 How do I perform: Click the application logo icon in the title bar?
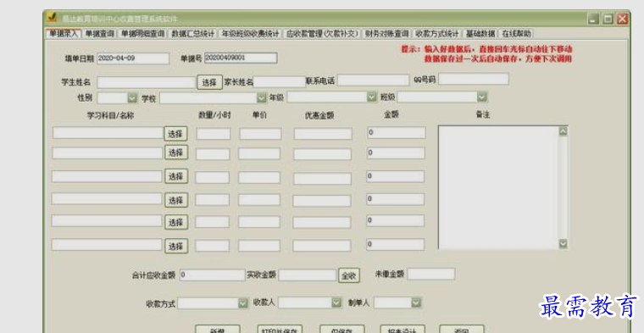click(x=52, y=18)
